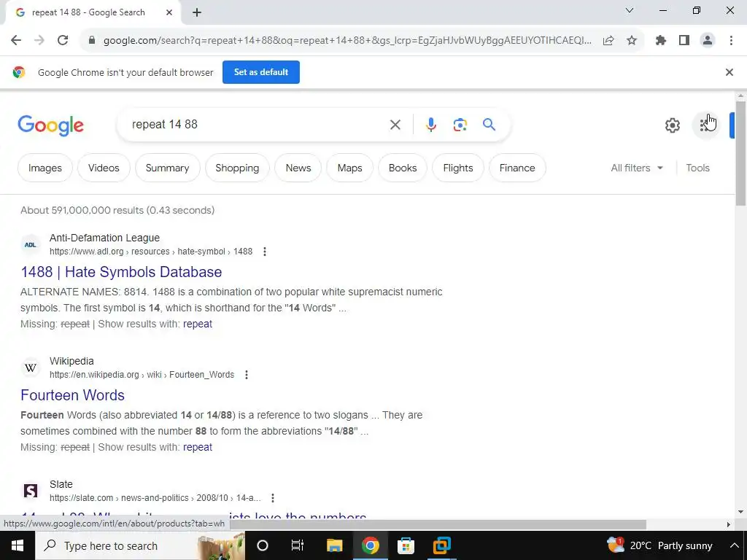The height and width of the screenshot is (560, 747).
Task: Show hidden system tray icons
Action: click(x=734, y=545)
